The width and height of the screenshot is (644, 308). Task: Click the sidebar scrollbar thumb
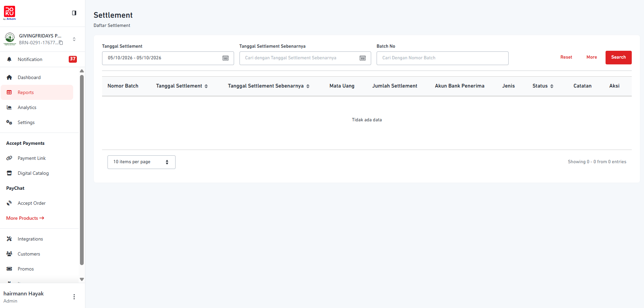coord(82,170)
